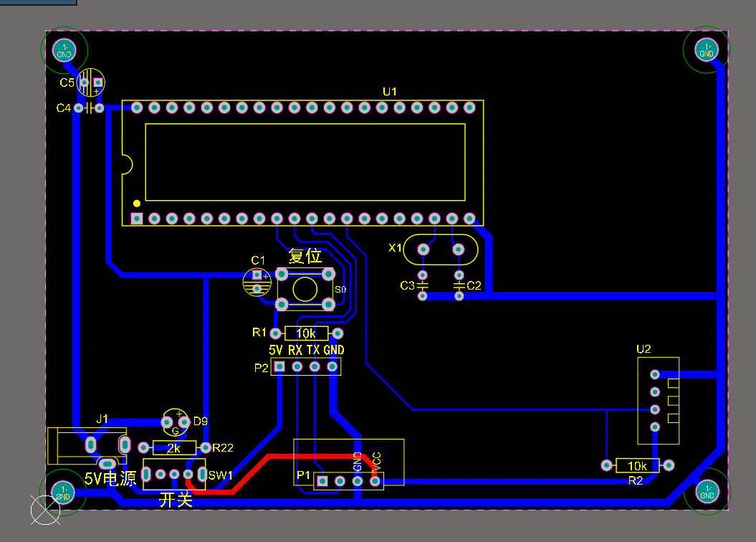This screenshot has width=756, height=542.
Task: Click the 10k value on resistor R2
Action: point(637,466)
